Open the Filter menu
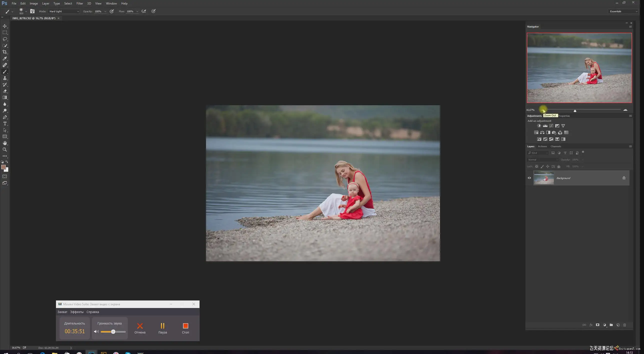Image resolution: width=644 pixels, height=354 pixels. click(x=79, y=3)
